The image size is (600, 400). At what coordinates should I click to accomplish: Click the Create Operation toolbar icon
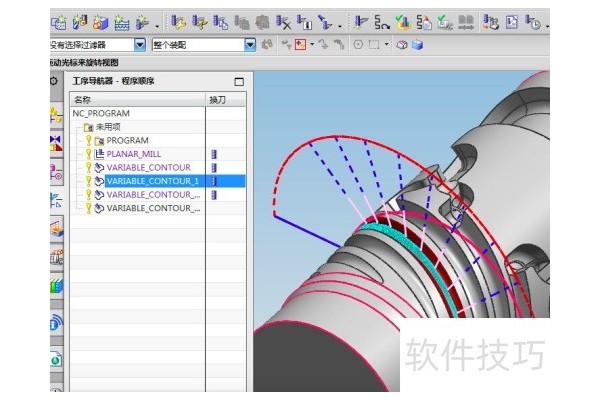tap(142, 23)
